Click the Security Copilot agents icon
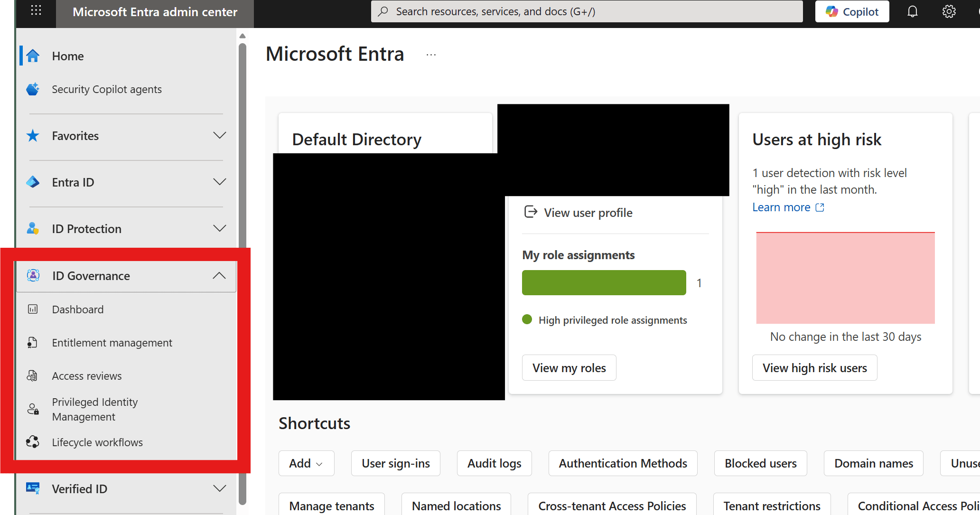This screenshot has width=980, height=515. 33,89
